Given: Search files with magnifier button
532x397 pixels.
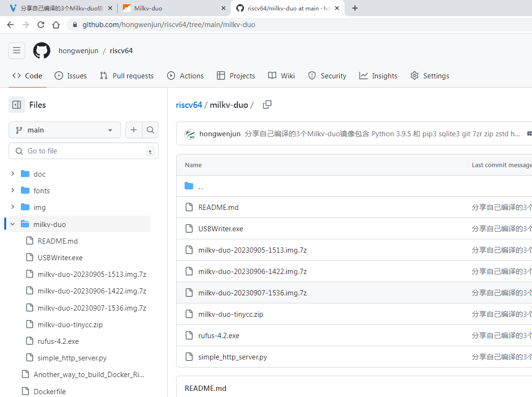Looking at the screenshot, I should pos(150,130).
